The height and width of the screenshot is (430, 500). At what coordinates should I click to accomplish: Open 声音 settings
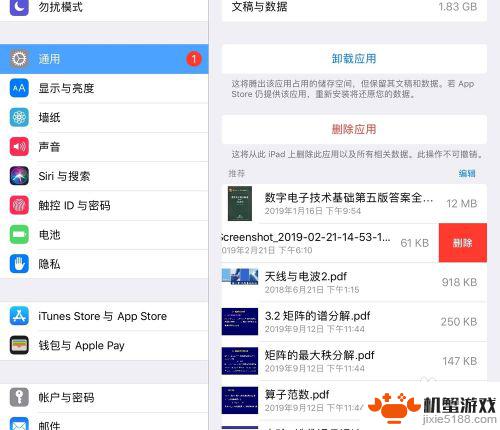click(x=104, y=147)
